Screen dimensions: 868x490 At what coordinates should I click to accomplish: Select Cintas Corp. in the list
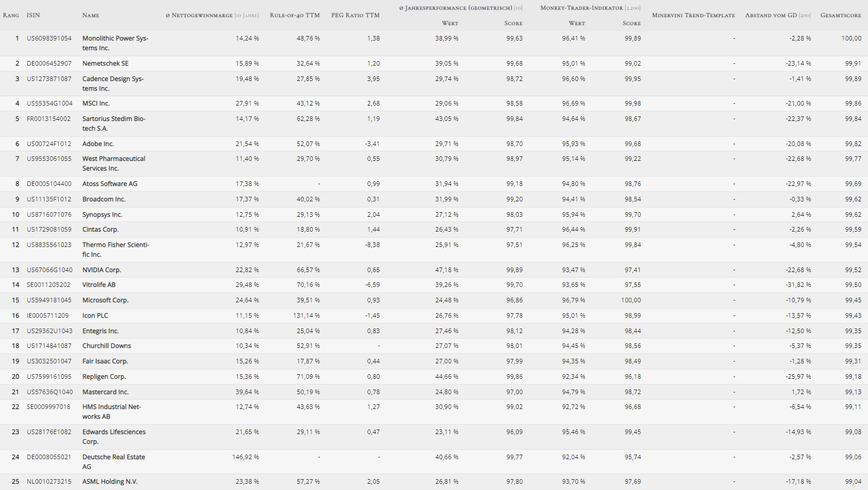click(x=100, y=229)
